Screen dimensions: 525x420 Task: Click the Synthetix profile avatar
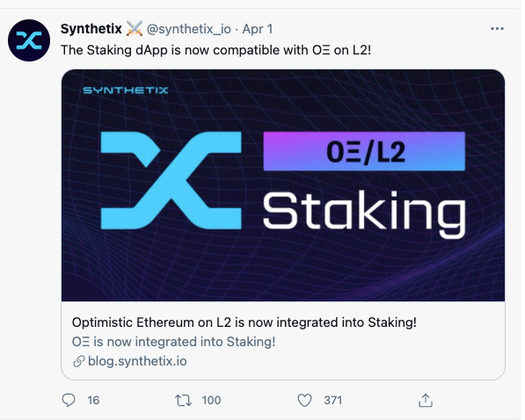(29, 40)
